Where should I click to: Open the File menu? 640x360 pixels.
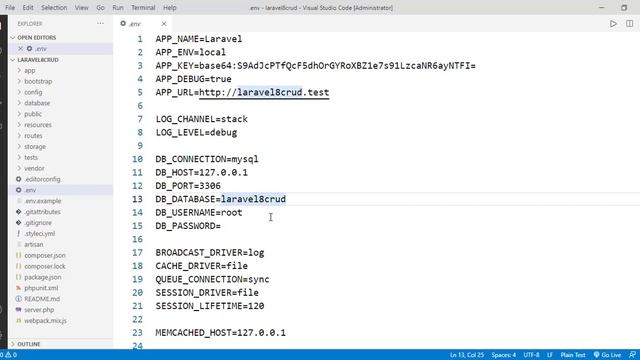pyautogui.click(x=10, y=8)
